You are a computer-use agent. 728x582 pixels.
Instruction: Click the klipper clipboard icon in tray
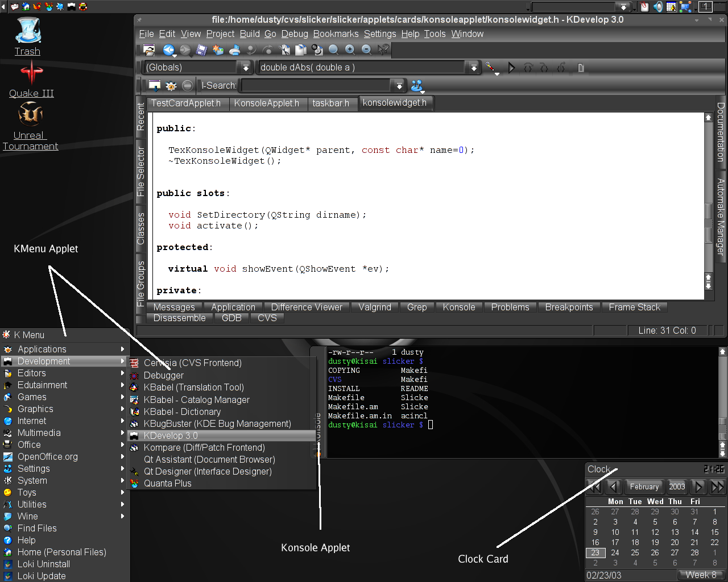(644, 7)
